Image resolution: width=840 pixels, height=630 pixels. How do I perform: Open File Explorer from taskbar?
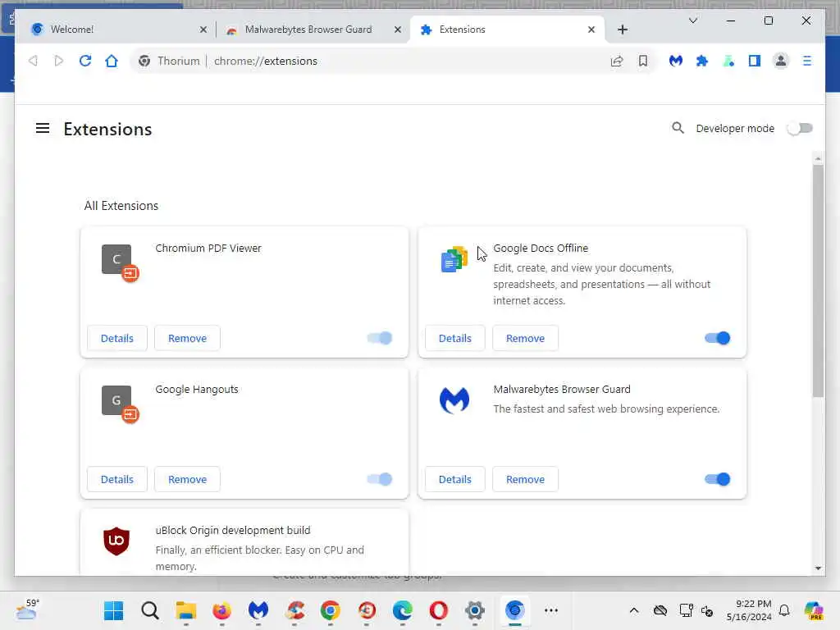[186, 610]
